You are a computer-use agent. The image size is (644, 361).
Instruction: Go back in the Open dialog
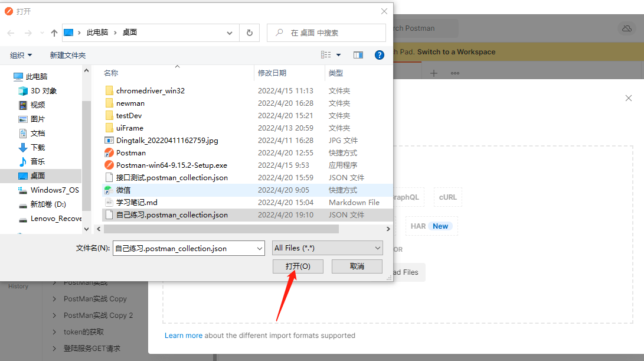[11, 33]
